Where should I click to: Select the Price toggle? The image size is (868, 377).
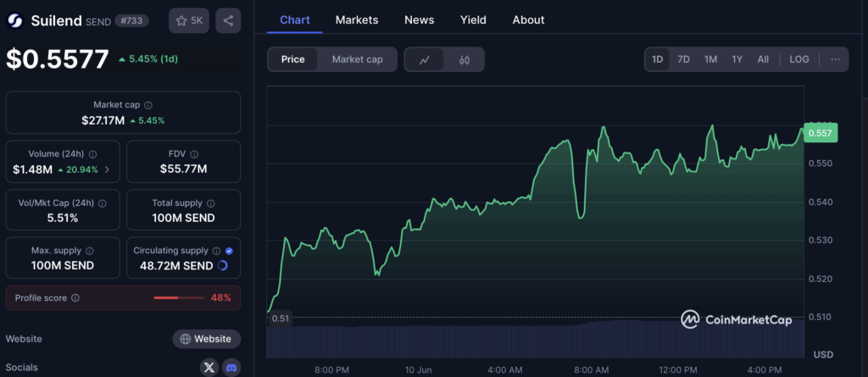pyautogui.click(x=292, y=59)
